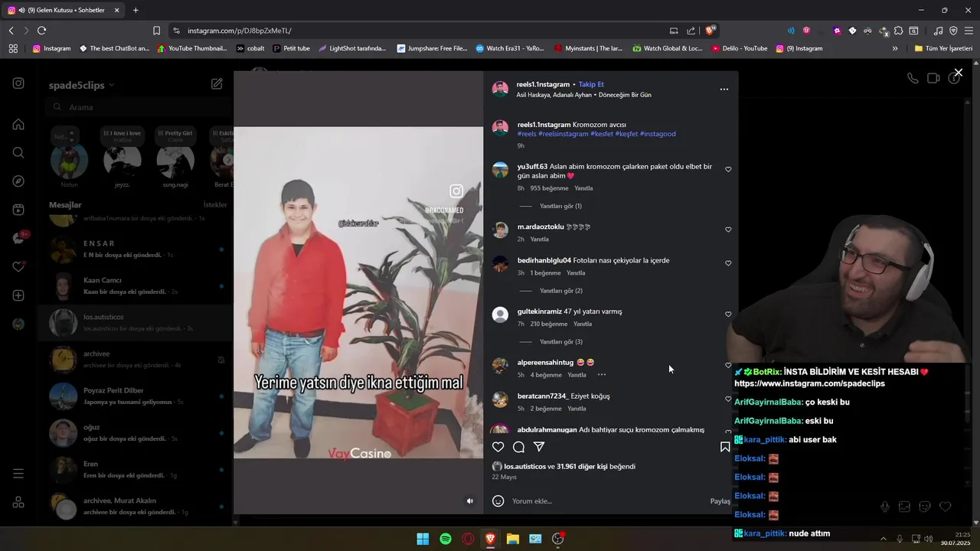The height and width of the screenshot is (551, 980).
Task: Open File Explorer from the taskbar
Action: tap(513, 539)
